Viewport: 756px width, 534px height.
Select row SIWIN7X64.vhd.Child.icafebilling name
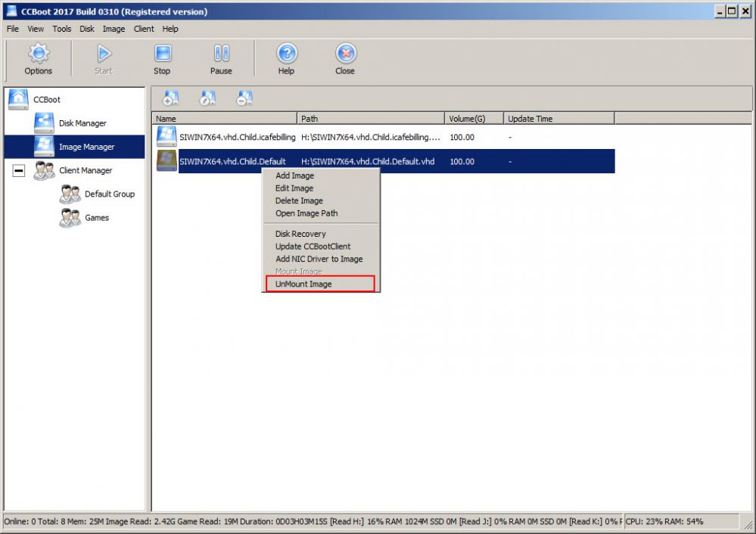(x=237, y=137)
